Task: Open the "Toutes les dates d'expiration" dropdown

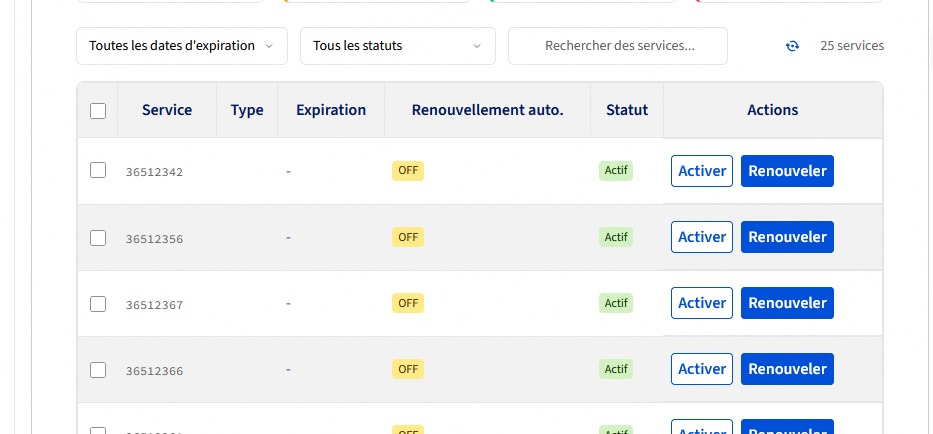Action: point(181,46)
